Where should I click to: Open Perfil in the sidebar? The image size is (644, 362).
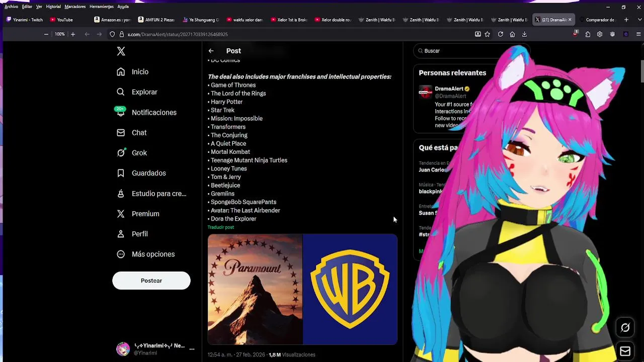pos(132,234)
